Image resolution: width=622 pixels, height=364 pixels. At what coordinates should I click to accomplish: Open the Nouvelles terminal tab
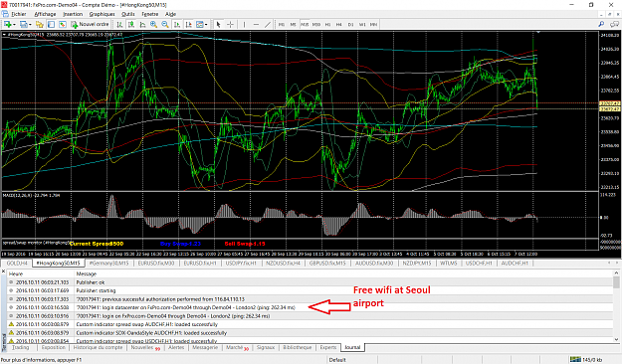click(x=145, y=347)
